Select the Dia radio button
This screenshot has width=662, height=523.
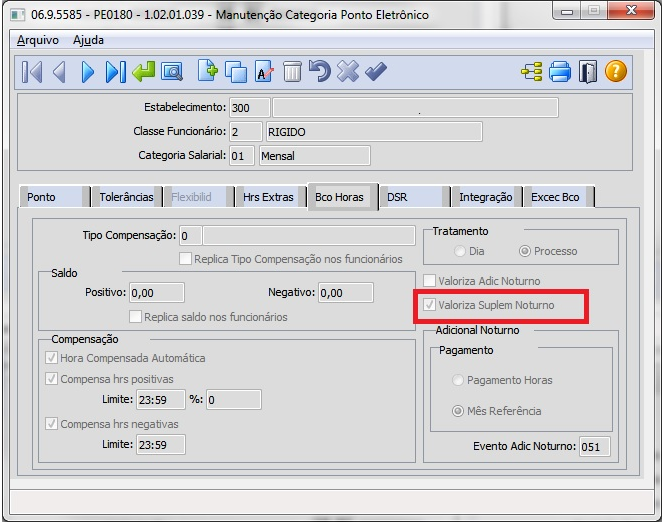459,251
